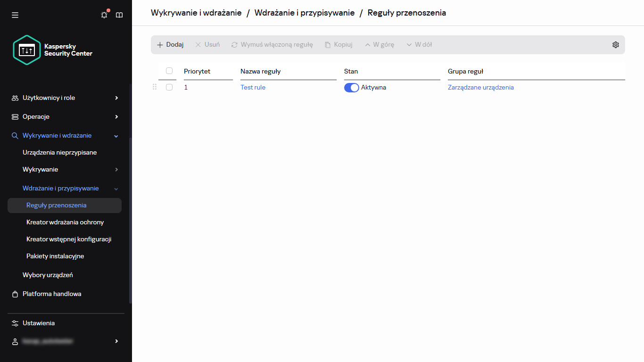Click the bookmark/guide icon in the header
The image size is (644, 362).
119,15
